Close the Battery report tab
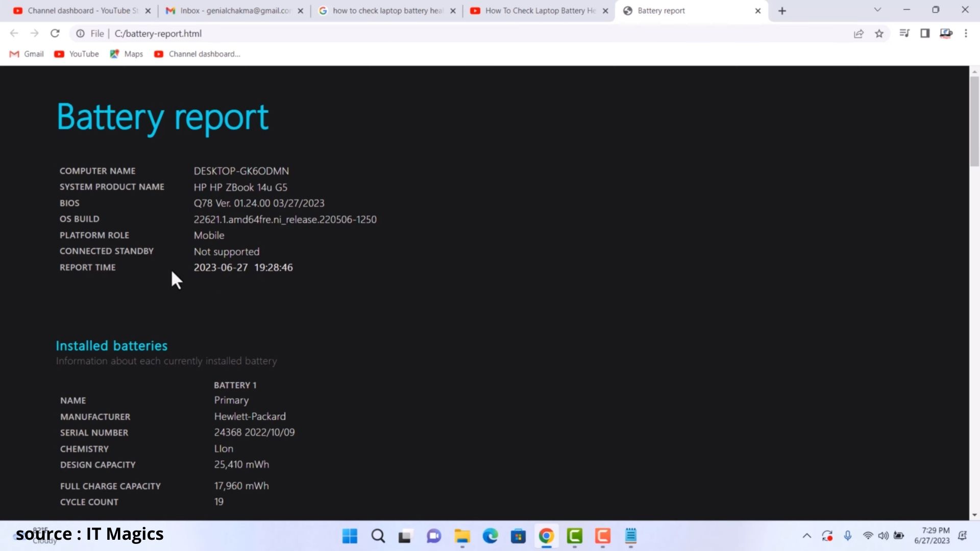Screen dimensions: 980x551 [x=758, y=11]
